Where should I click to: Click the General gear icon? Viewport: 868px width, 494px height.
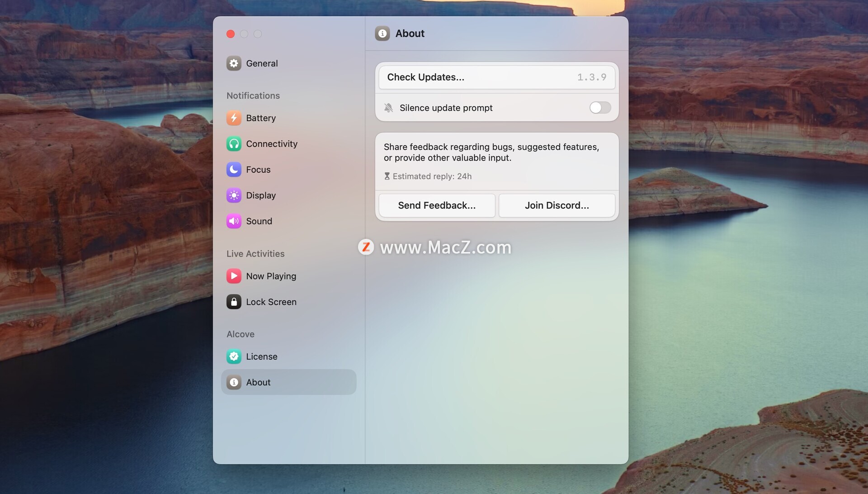pyautogui.click(x=234, y=63)
